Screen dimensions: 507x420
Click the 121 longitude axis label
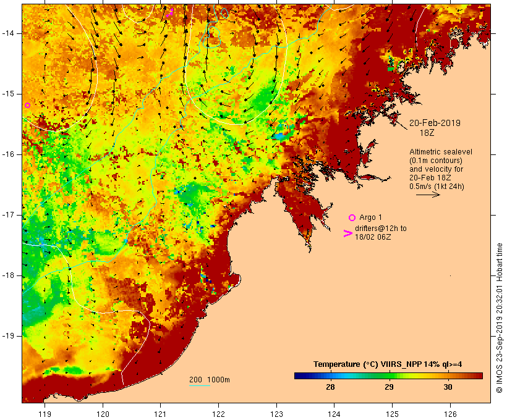pos(160,414)
